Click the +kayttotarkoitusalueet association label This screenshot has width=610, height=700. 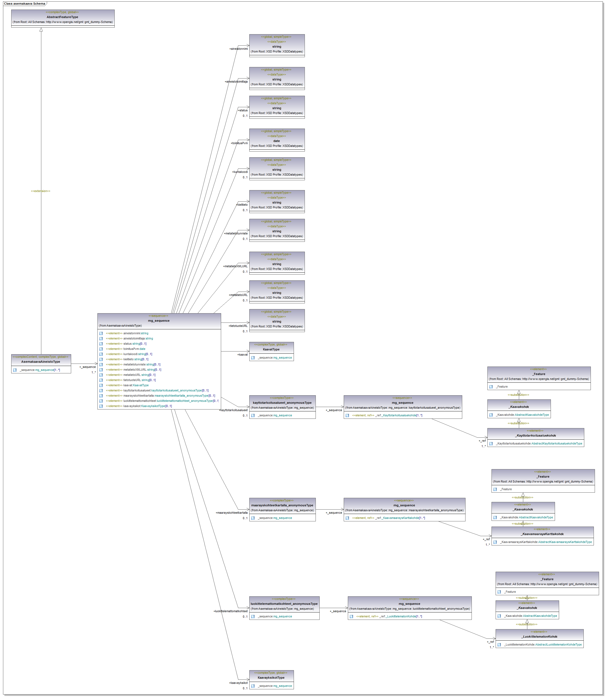coord(233,410)
